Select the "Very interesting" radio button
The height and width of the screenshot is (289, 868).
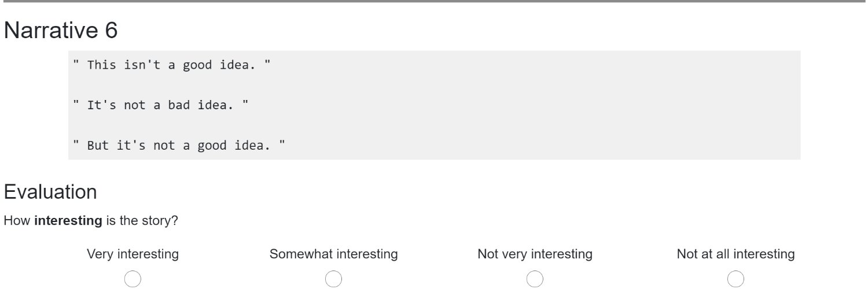coord(133,279)
